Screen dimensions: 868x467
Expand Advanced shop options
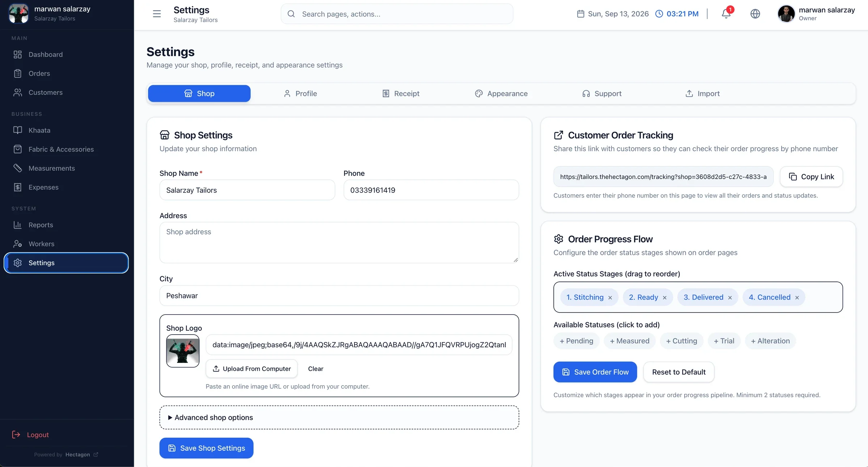pyautogui.click(x=339, y=417)
